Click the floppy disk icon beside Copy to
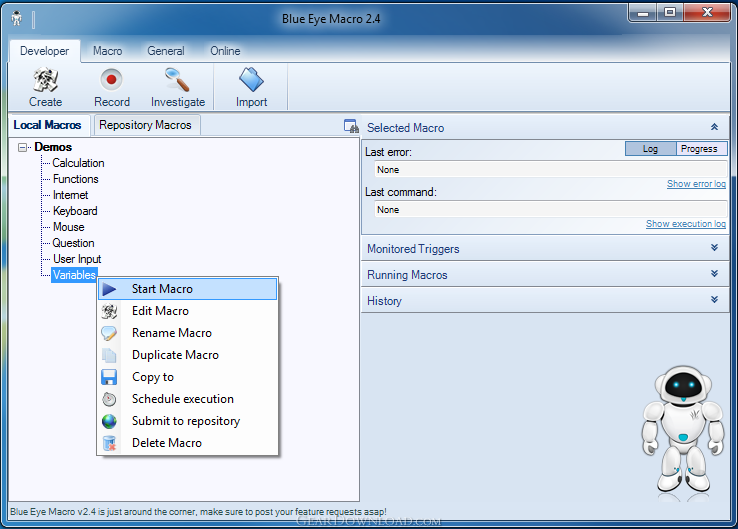This screenshot has width=738, height=529. click(x=109, y=377)
